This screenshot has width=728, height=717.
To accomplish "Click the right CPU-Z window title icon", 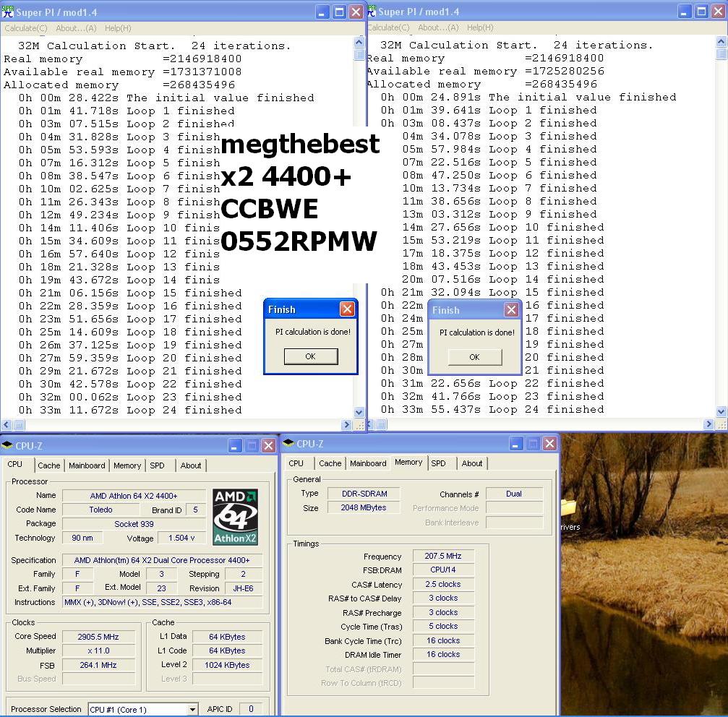I will (288, 444).
